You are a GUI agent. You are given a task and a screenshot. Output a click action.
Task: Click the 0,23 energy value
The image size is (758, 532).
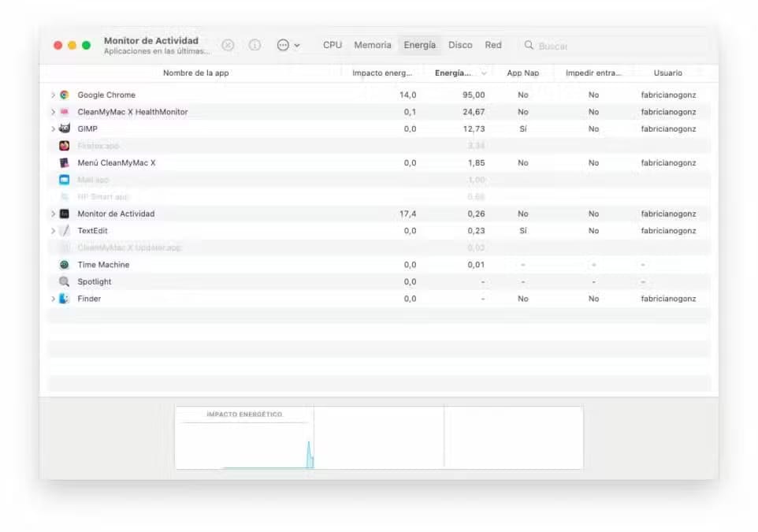click(x=476, y=231)
